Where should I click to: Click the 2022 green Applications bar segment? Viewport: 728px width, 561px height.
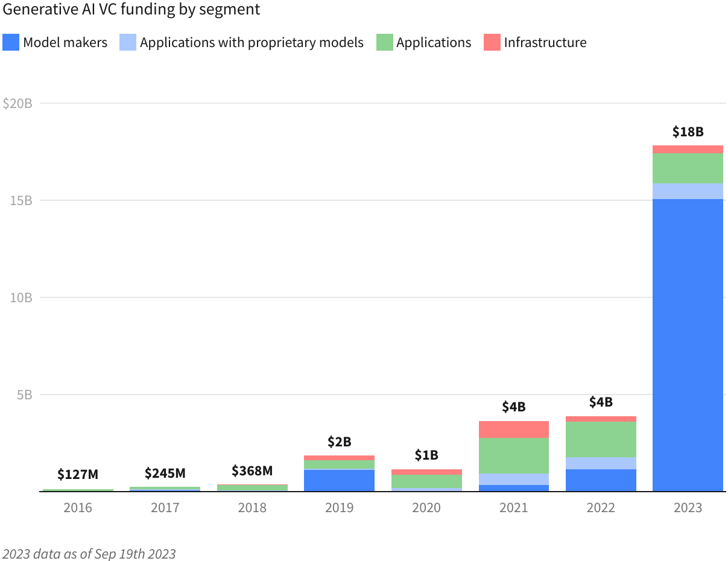click(601, 439)
